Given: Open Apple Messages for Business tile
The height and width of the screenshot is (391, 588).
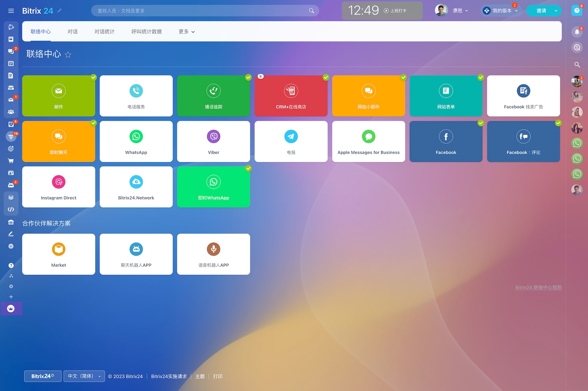Looking at the screenshot, I should pos(369,141).
